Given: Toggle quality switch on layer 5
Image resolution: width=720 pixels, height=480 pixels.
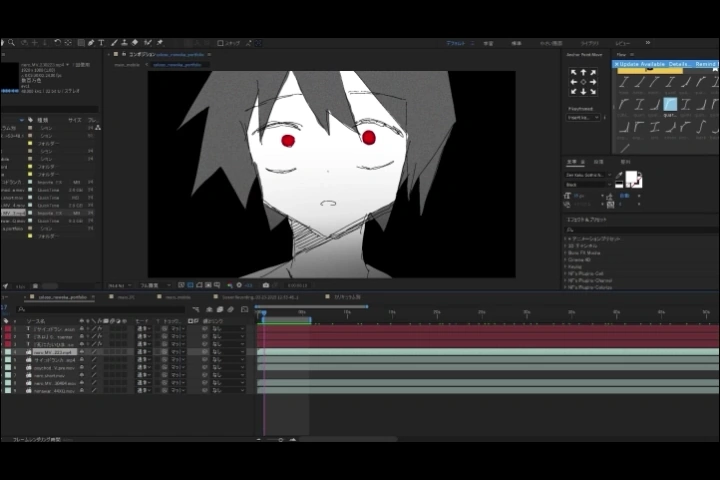Looking at the screenshot, I should coord(94,360).
